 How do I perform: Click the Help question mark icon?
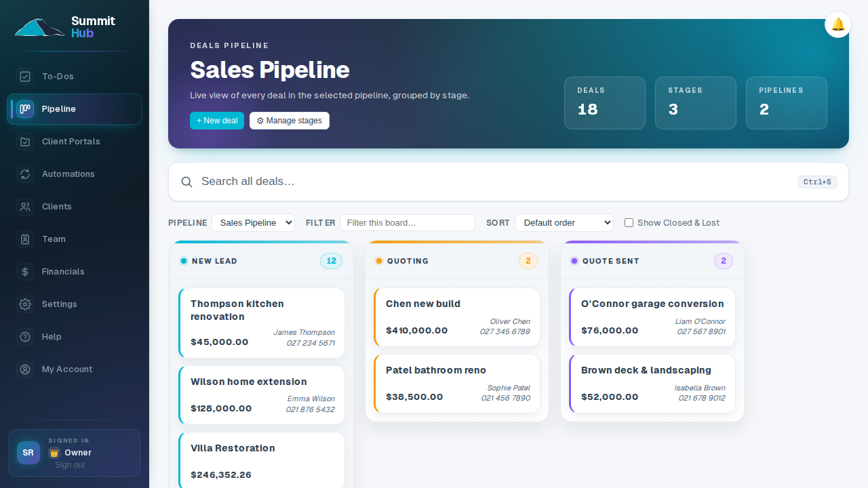[25, 337]
